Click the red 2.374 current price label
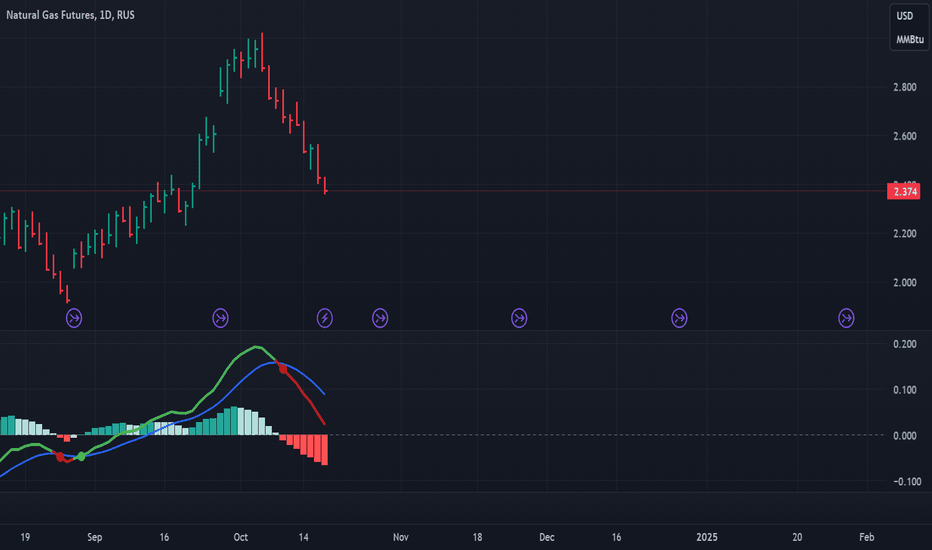The image size is (932, 550). tap(904, 191)
